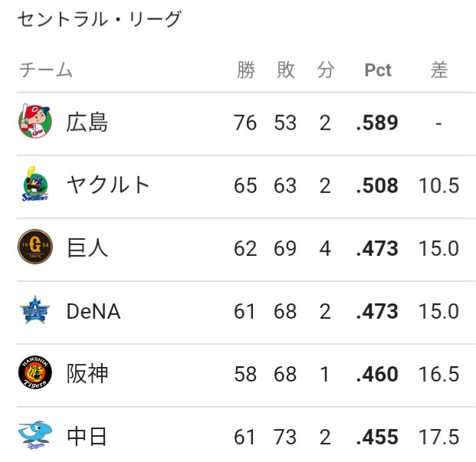This screenshot has height=462, width=476.
Task: Open the ヤクルト team name link
Action: (108, 185)
